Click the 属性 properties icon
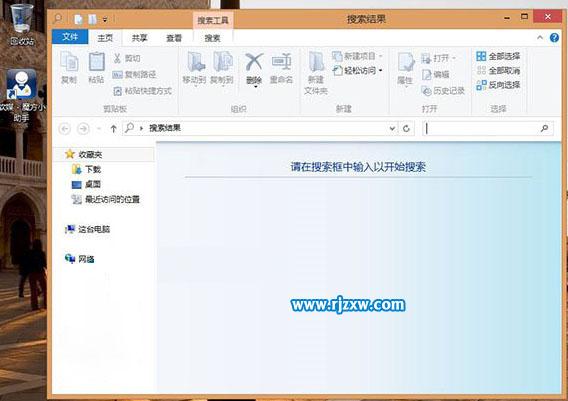Image resolution: width=568 pixels, height=401 pixels. [405, 62]
